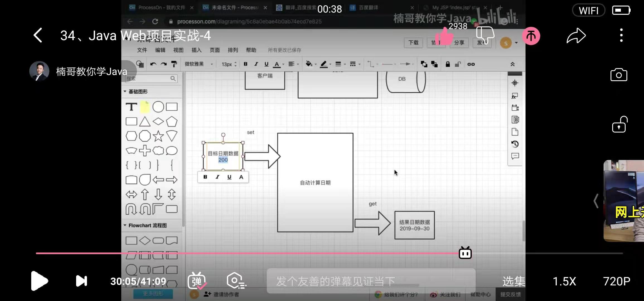Image resolution: width=644 pixels, height=301 pixels.
Task: Toggle the screen lock icon
Action: pos(619,125)
